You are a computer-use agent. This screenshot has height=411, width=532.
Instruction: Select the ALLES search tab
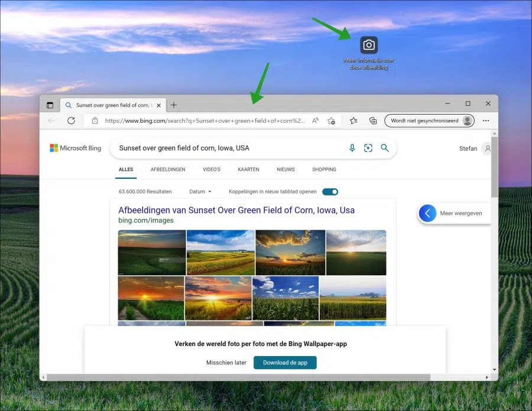point(126,169)
